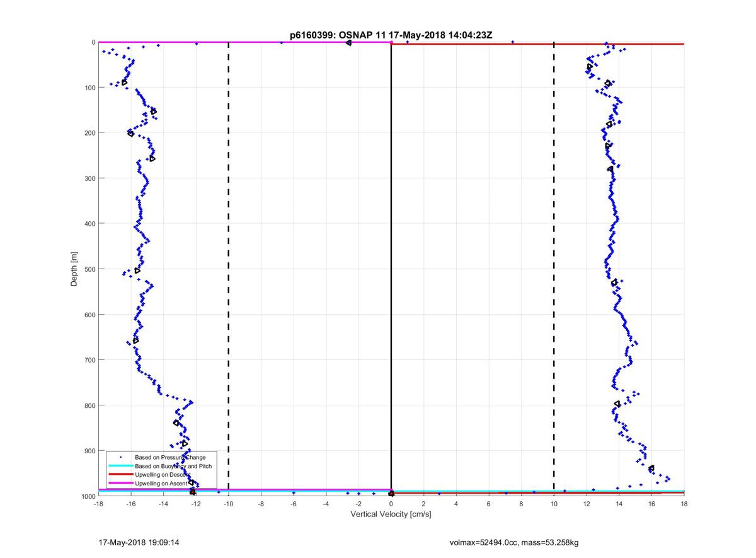Click depth axis tick label 700

pyautogui.click(x=89, y=360)
